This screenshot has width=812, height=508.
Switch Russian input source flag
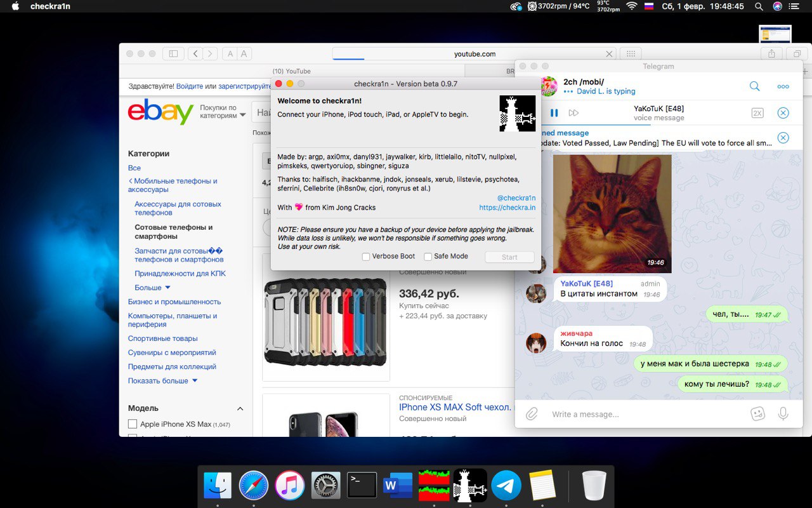[x=649, y=6]
